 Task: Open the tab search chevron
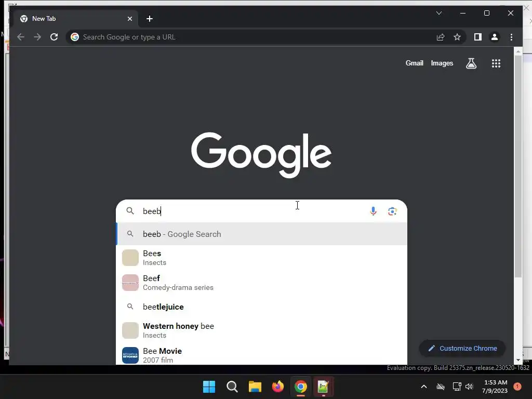pyautogui.click(x=438, y=13)
